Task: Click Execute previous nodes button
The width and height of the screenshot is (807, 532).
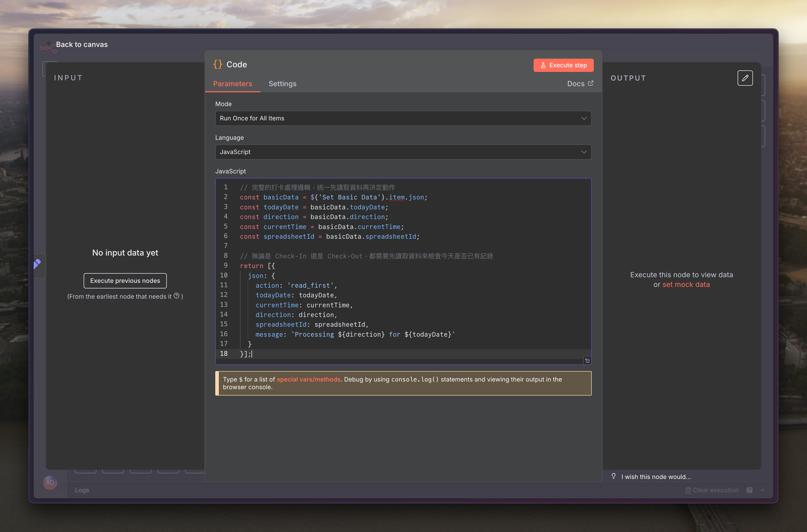Action: pyautogui.click(x=125, y=281)
